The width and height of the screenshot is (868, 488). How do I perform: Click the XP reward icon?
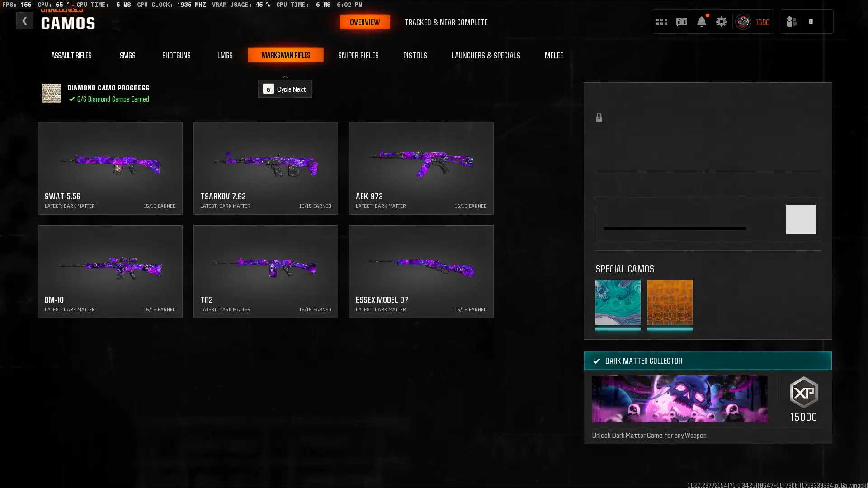tap(803, 393)
